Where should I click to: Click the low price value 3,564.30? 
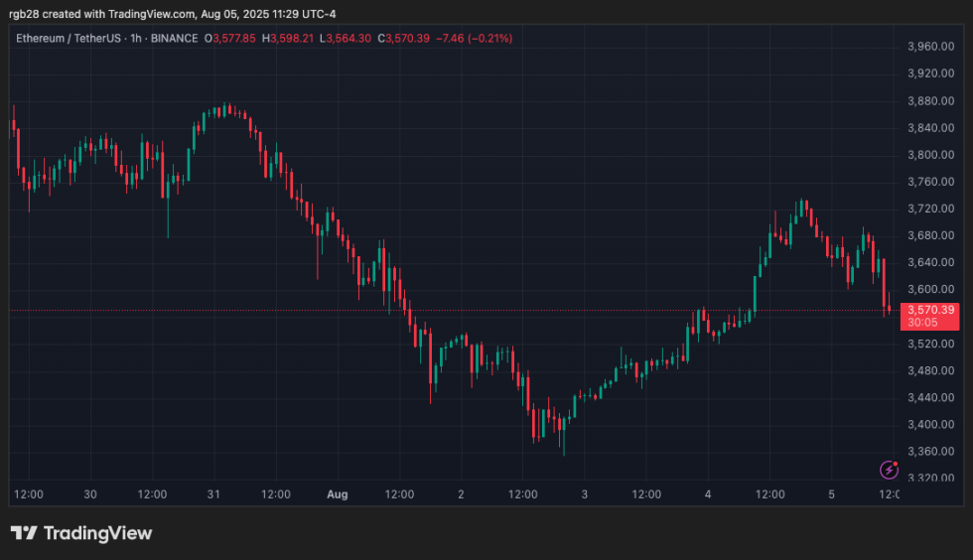click(353, 39)
